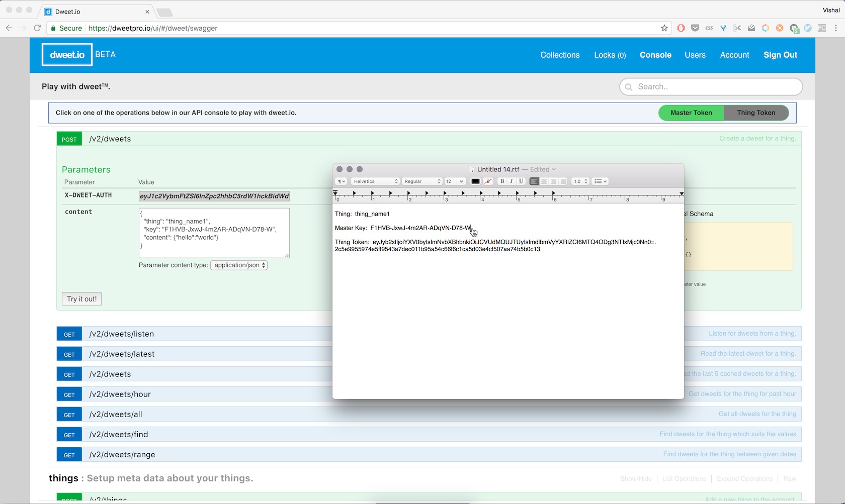Screen dimensions: 845x504
Task: Click the FC extension icon
Action: coord(822,28)
